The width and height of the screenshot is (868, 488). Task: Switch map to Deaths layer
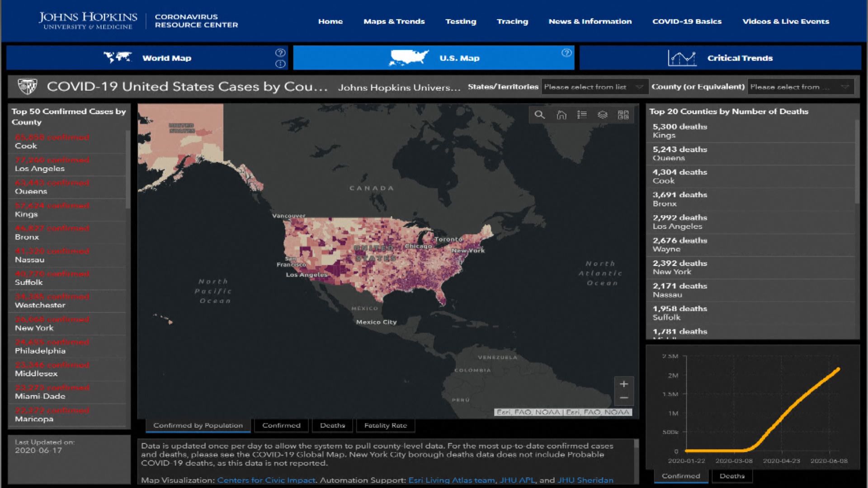point(332,425)
